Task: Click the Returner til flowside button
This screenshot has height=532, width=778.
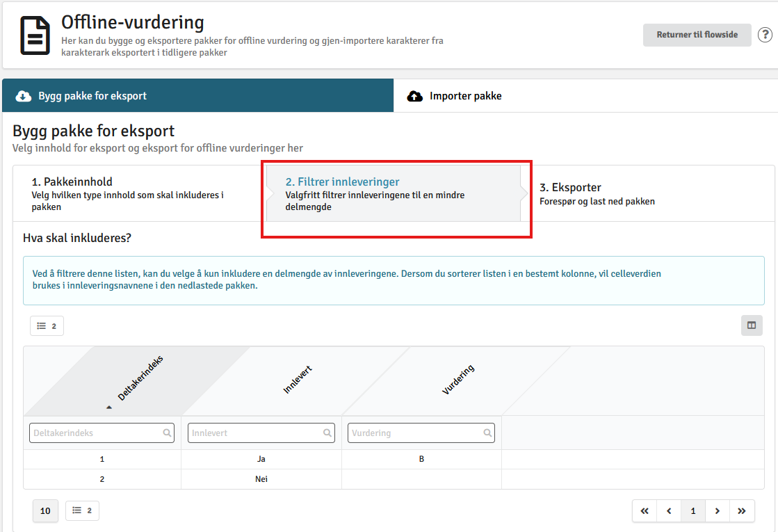Action: (697, 35)
